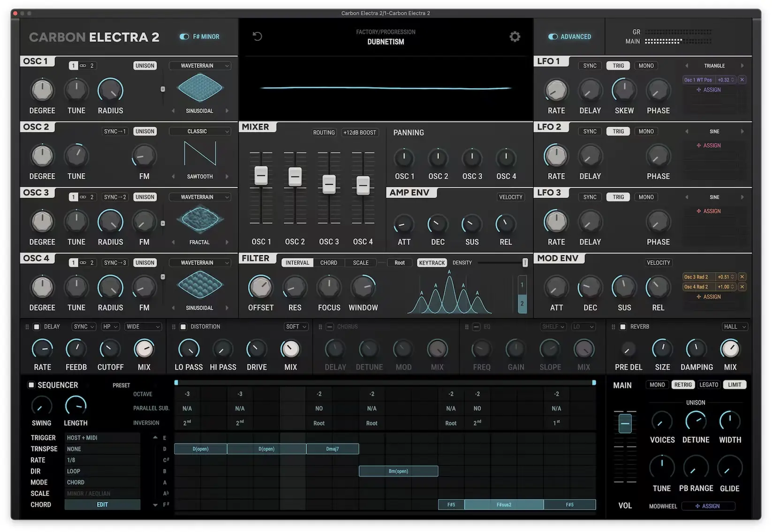
Task: Click the LFO 1 SKEW knob
Action: point(624,90)
